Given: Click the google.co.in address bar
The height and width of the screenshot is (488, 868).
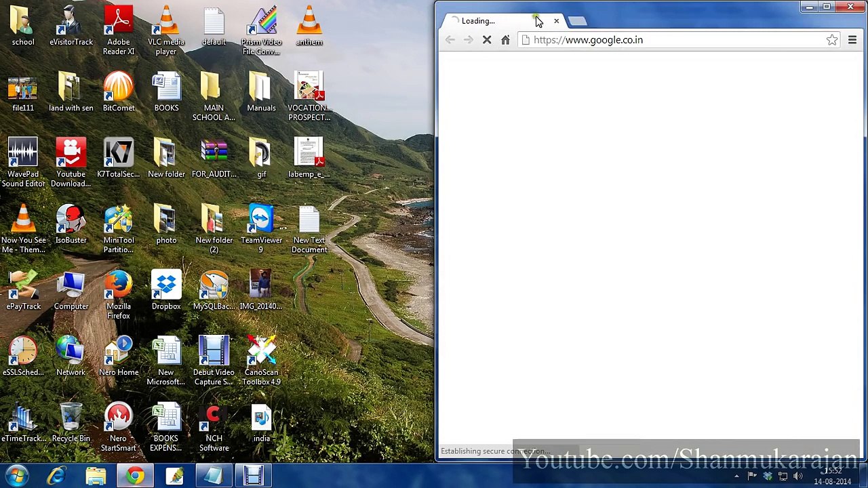Looking at the screenshot, I should 679,40.
